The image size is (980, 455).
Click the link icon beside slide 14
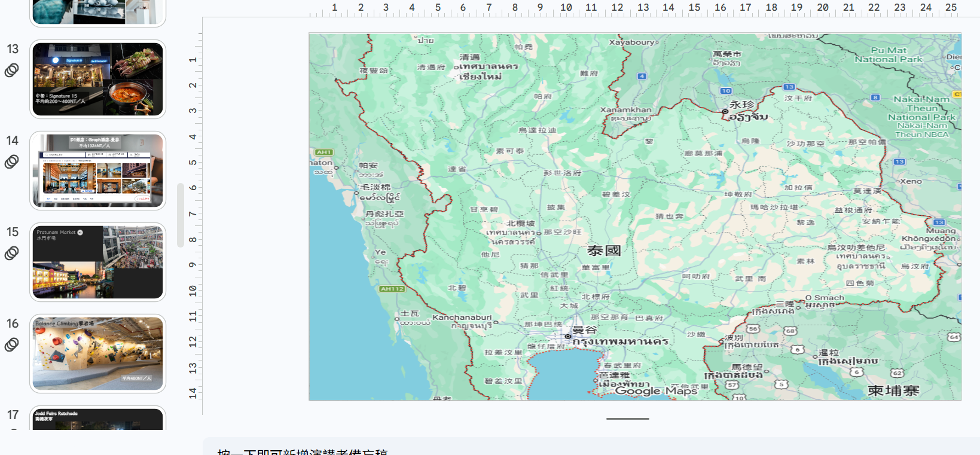12,162
